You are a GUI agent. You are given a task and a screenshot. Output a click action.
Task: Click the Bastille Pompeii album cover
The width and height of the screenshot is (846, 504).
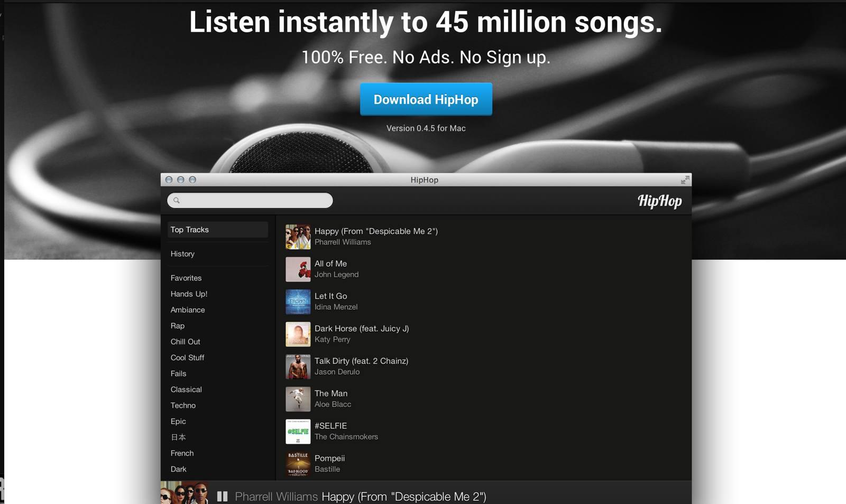point(298,464)
